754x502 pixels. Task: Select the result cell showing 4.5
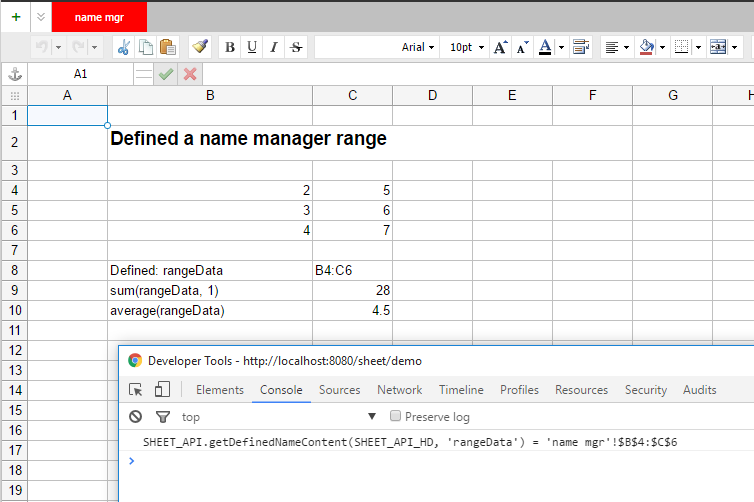(352, 311)
